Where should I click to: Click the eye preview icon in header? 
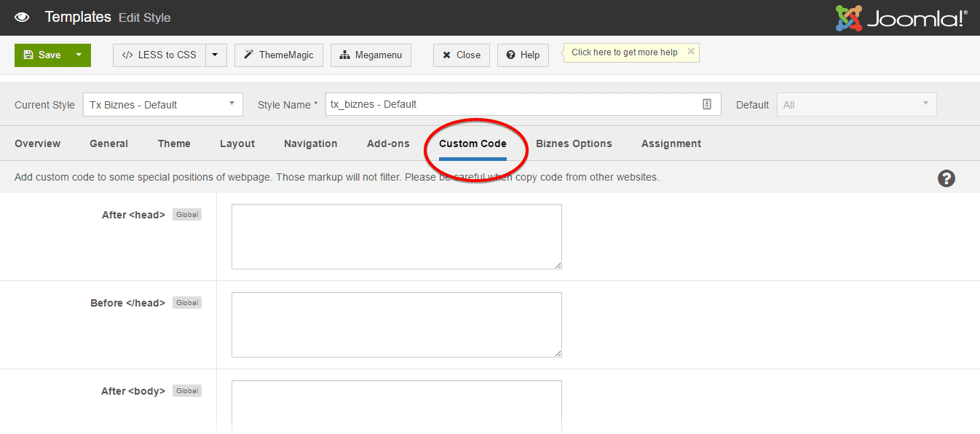point(22,17)
